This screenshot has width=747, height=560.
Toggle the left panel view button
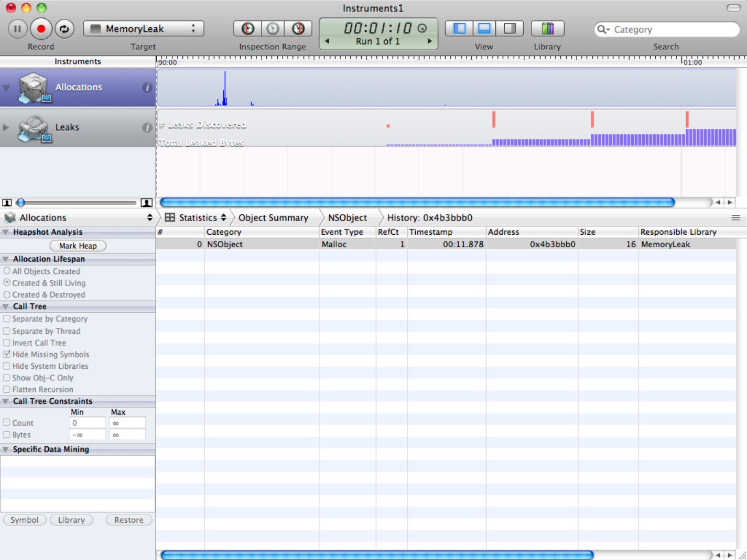pyautogui.click(x=459, y=28)
